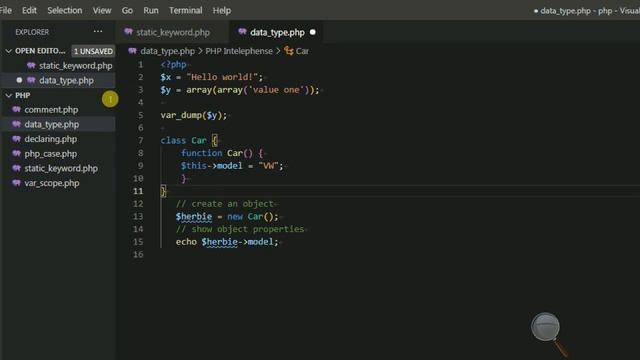Click 'echo $herbie->model;' line
The image size is (640, 360).
point(227,242)
